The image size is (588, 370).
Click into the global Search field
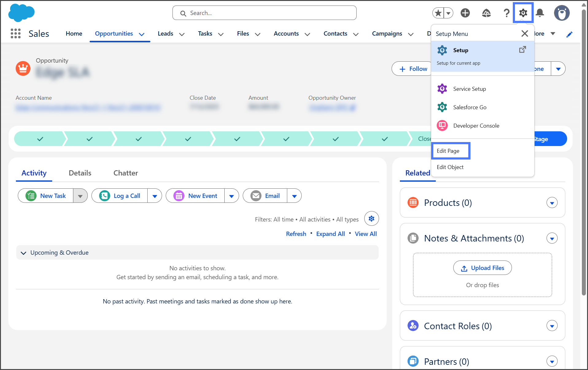264,13
